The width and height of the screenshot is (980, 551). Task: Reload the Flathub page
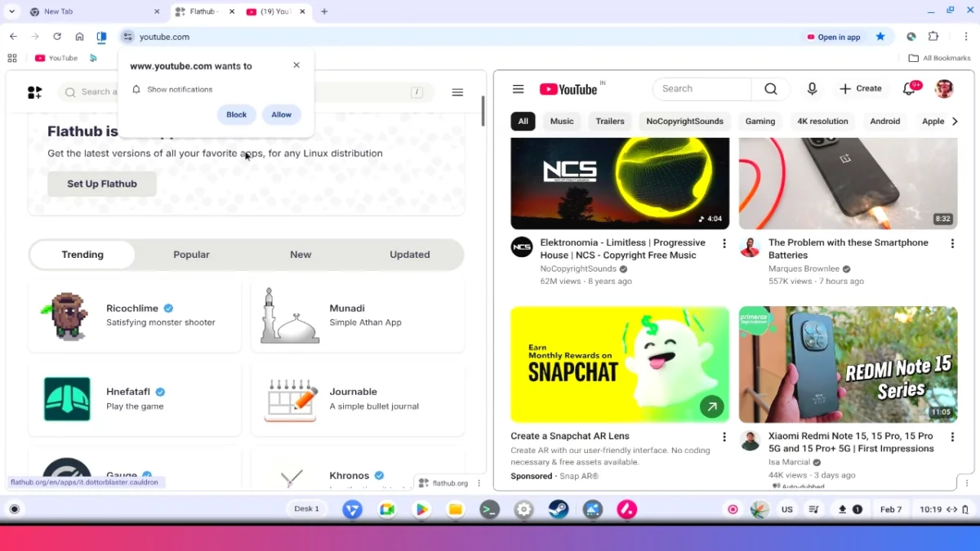coord(56,37)
